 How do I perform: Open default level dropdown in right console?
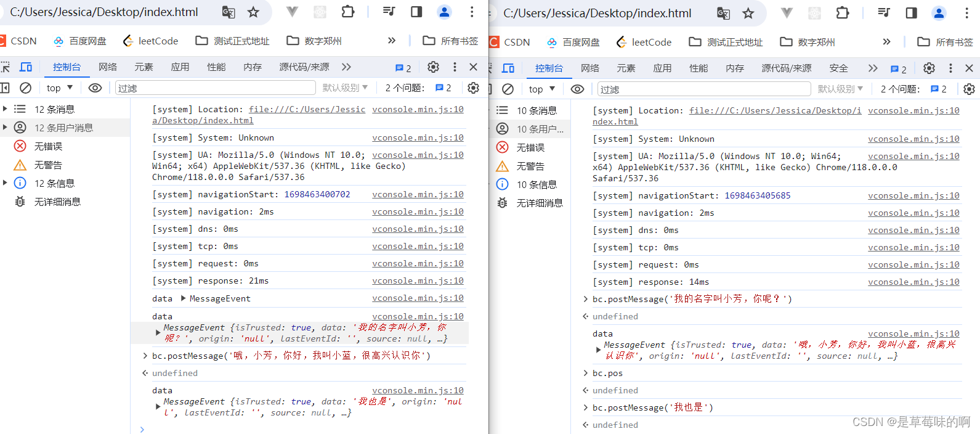coord(840,89)
